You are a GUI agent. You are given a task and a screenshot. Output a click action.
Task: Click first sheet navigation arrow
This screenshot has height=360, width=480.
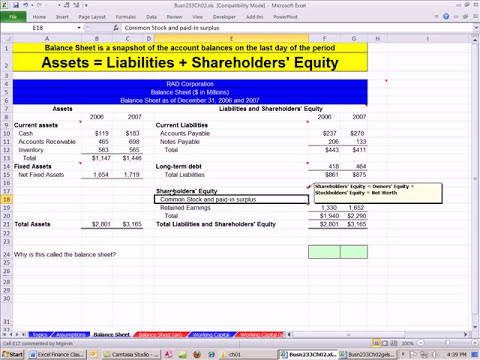4,334
